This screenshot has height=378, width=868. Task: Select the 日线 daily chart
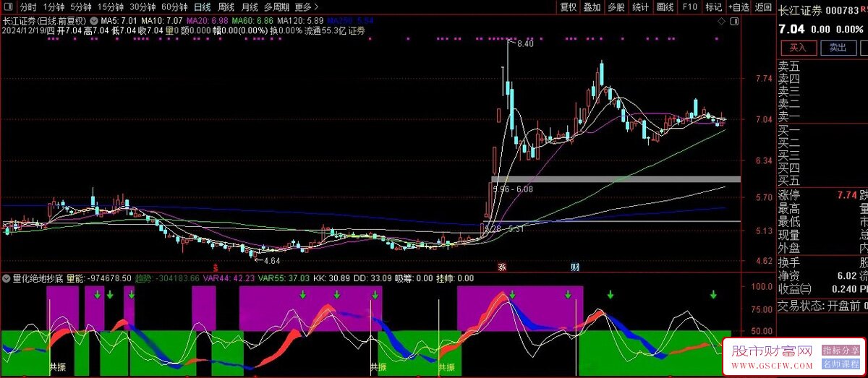(202, 7)
